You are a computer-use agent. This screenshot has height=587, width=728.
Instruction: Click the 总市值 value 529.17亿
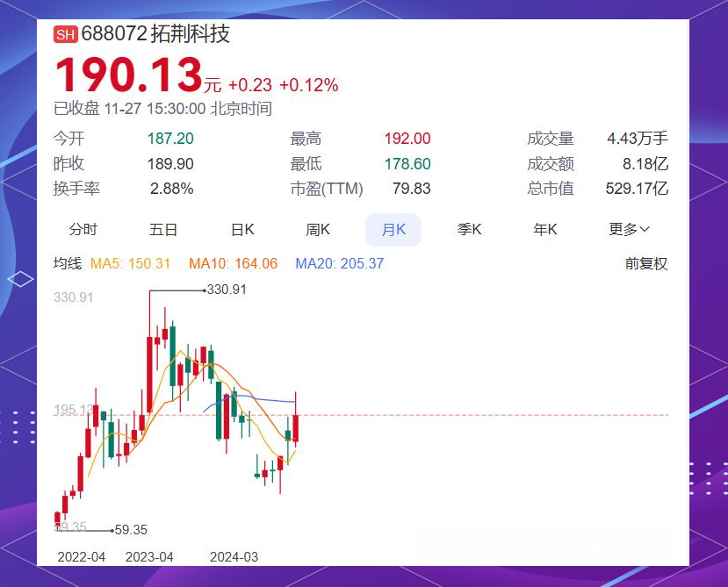pos(637,189)
